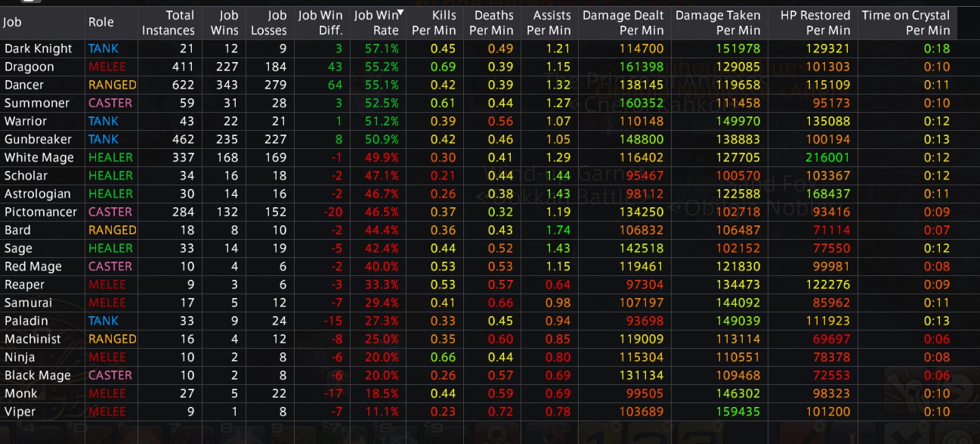
Task: Click the CASTER role in Summoner row
Action: point(110,103)
